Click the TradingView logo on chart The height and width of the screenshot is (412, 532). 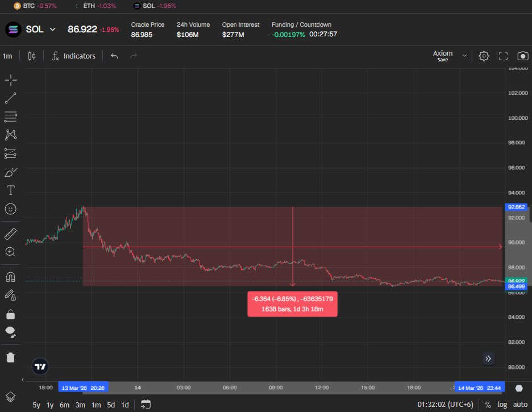(x=40, y=367)
